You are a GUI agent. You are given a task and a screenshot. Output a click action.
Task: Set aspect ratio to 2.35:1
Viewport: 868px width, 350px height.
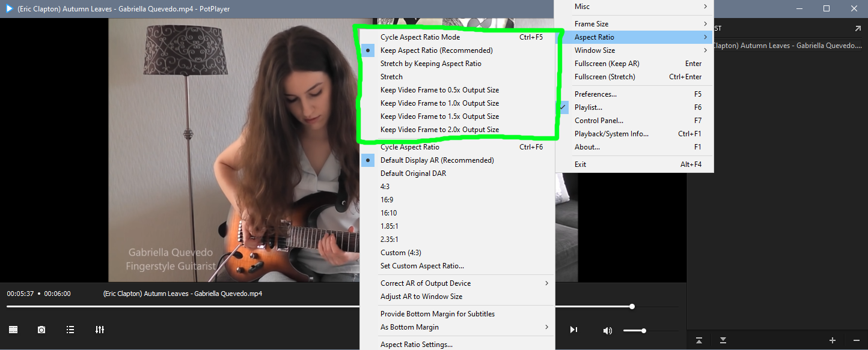(x=457, y=240)
